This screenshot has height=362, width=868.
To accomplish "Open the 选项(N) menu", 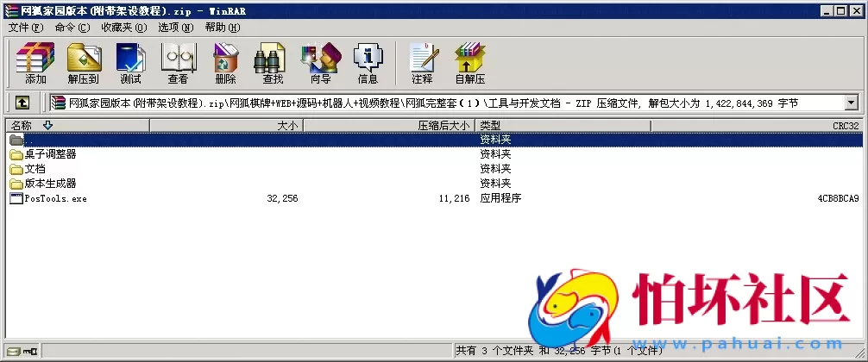I will (176, 27).
